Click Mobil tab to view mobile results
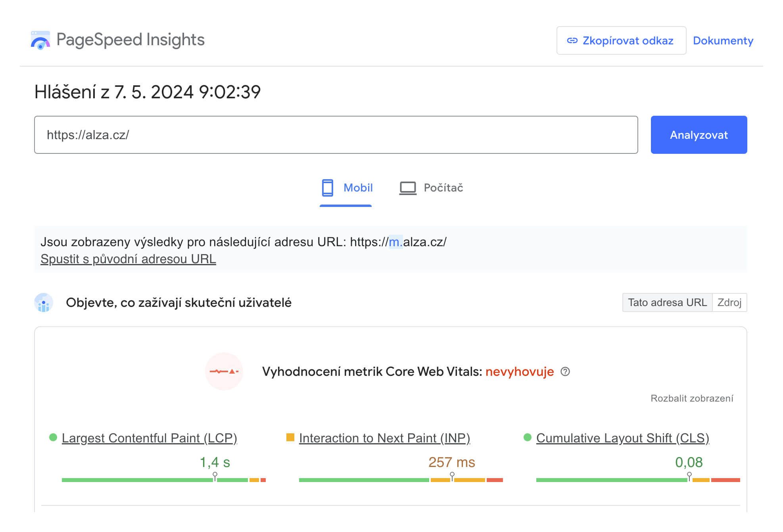 coord(346,188)
